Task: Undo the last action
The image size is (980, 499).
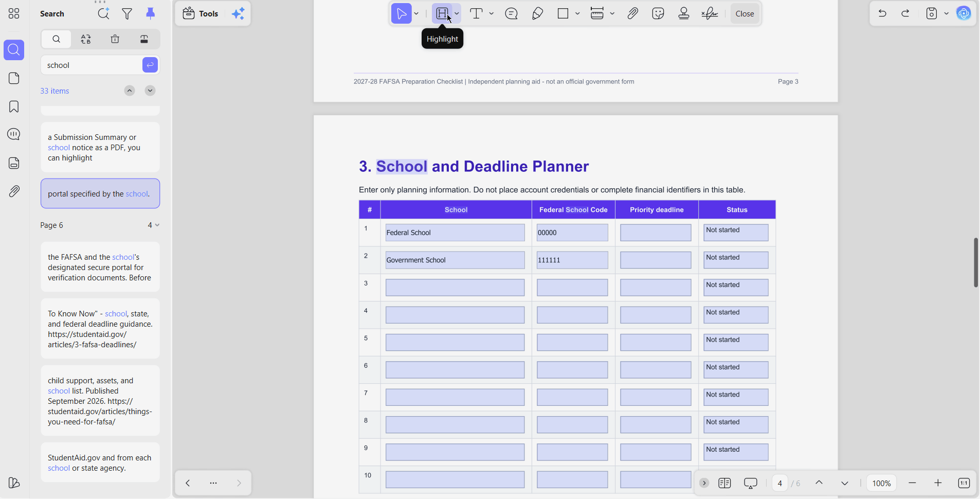Action: (x=882, y=14)
